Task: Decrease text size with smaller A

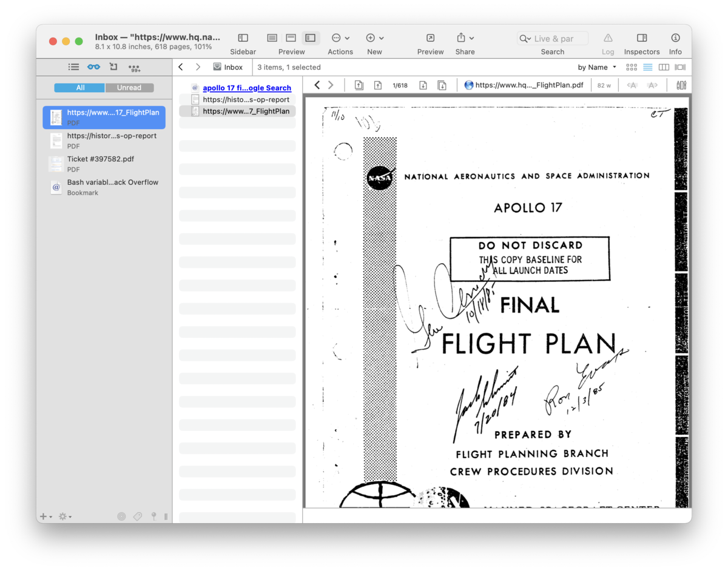Action: pos(632,85)
